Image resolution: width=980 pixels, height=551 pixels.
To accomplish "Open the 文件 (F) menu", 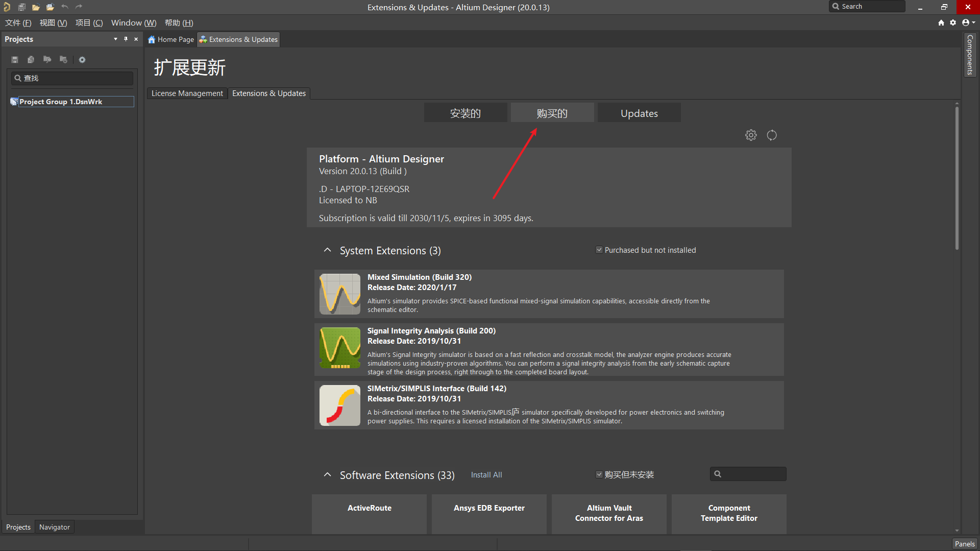I will tap(18, 23).
